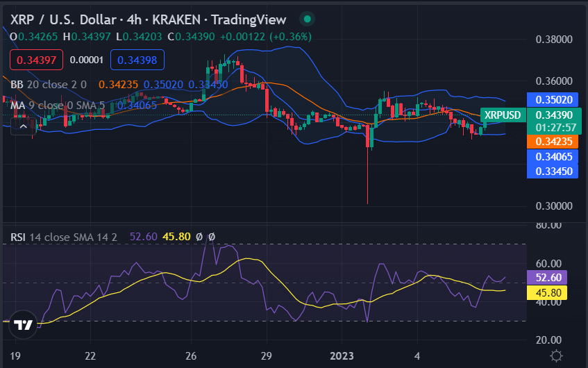Click the 0.33450 lower band price tag

coord(553,171)
